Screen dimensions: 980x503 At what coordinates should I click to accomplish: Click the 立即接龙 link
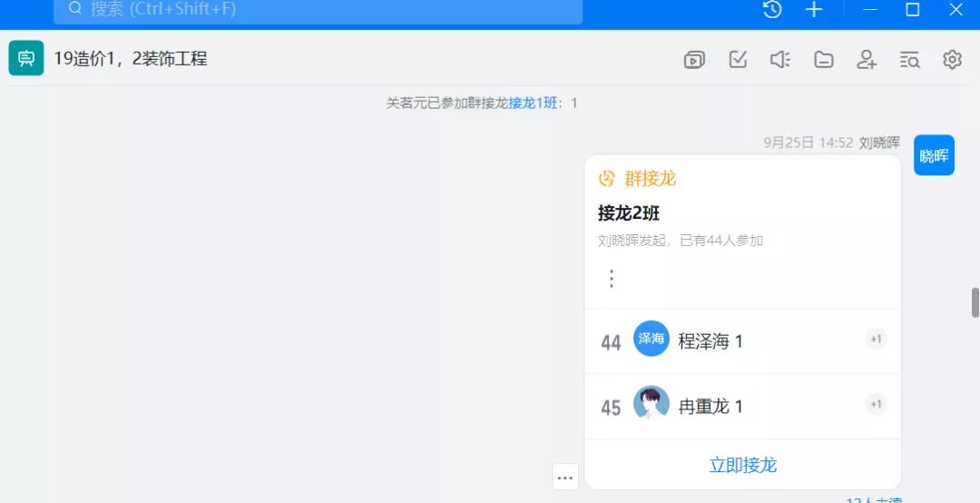[x=742, y=466]
